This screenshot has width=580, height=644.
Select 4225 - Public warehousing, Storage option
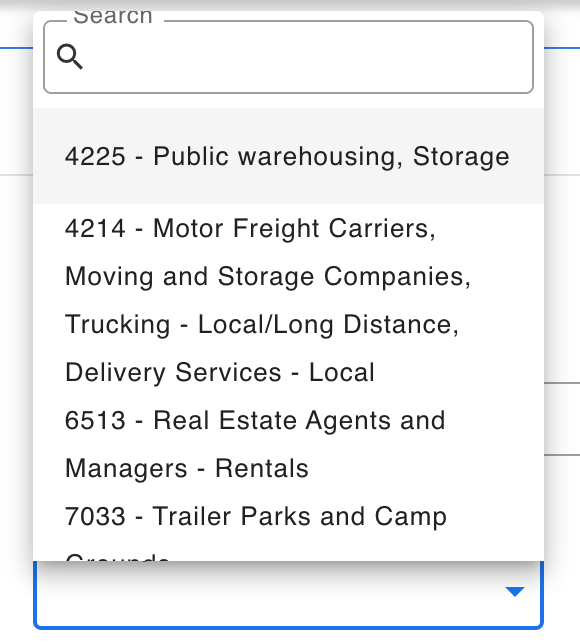pyautogui.click(x=288, y=156)
